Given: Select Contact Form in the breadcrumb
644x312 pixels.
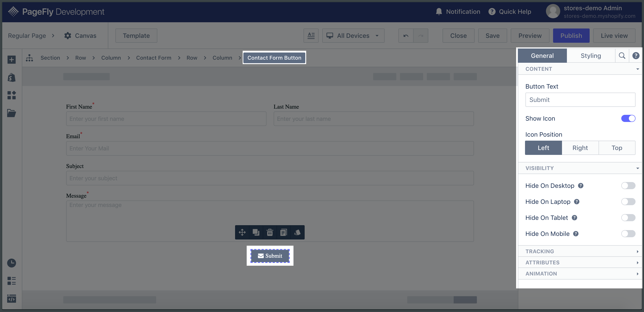Looking at the screenshot, I should pos(154,58).
